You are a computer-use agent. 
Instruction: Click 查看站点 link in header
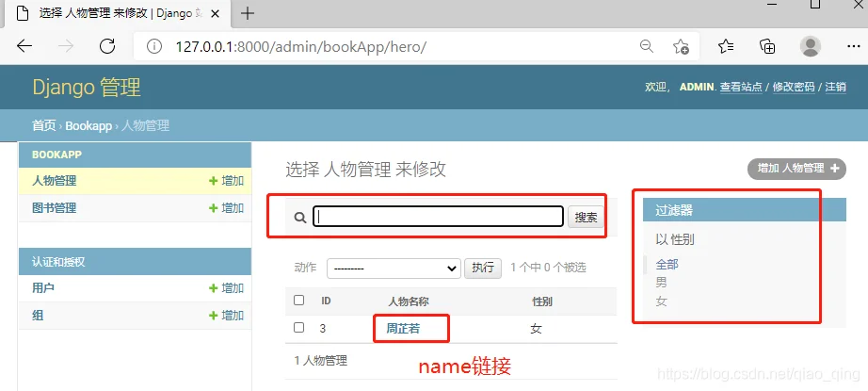[741, 87]
